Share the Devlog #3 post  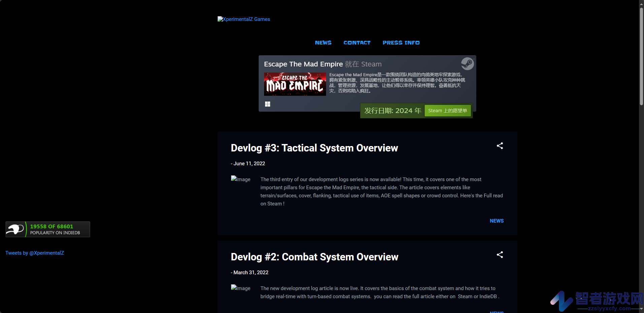tap(500, 146)
